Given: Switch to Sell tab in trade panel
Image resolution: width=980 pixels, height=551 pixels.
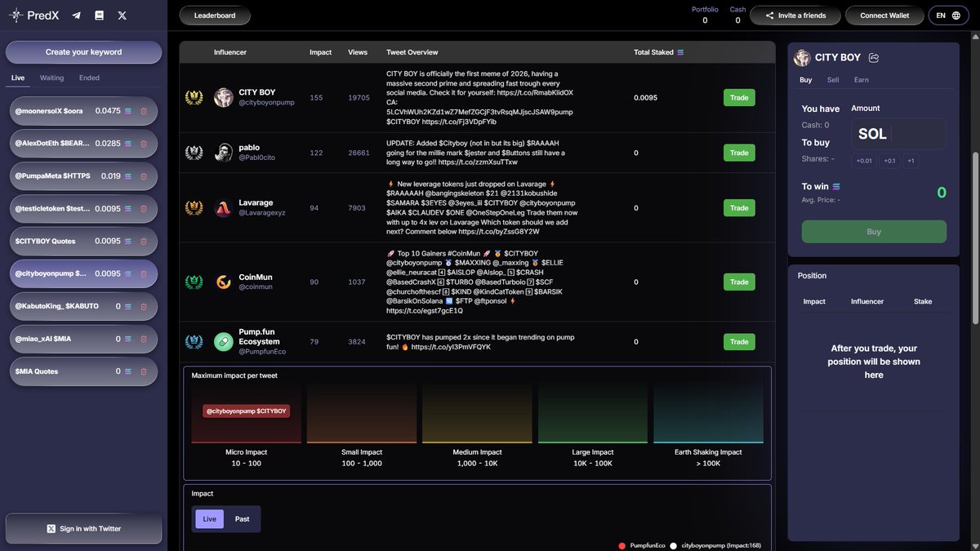Looking at the screenshot, I should (x=833, y=80).
